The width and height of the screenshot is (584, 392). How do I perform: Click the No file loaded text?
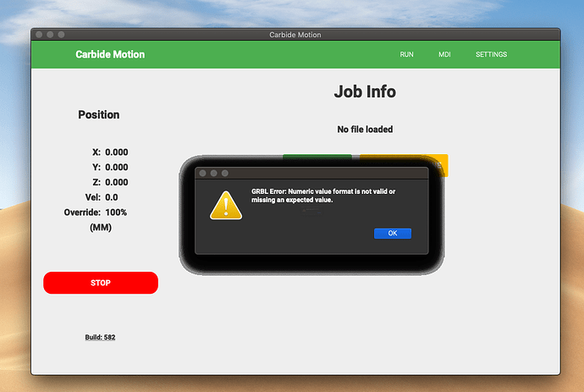click(x=365, y=130)
